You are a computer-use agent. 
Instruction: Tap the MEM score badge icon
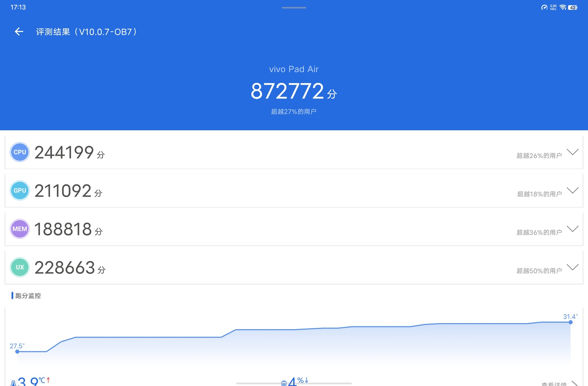20,229
